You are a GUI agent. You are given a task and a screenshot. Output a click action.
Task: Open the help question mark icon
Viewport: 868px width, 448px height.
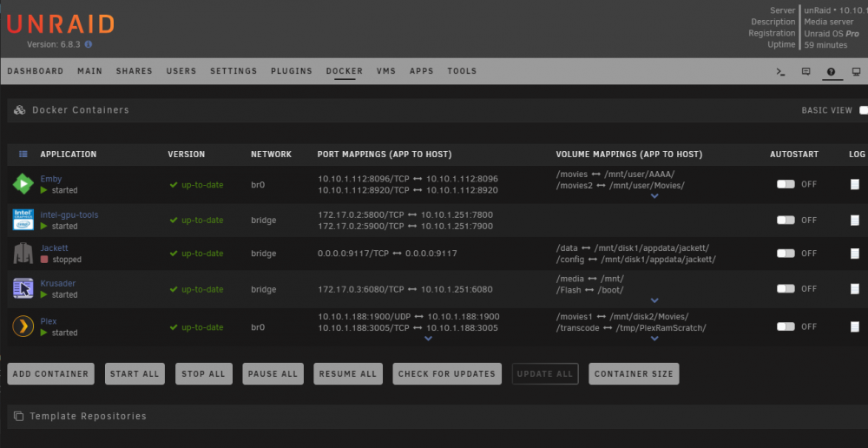pos(831,71)
